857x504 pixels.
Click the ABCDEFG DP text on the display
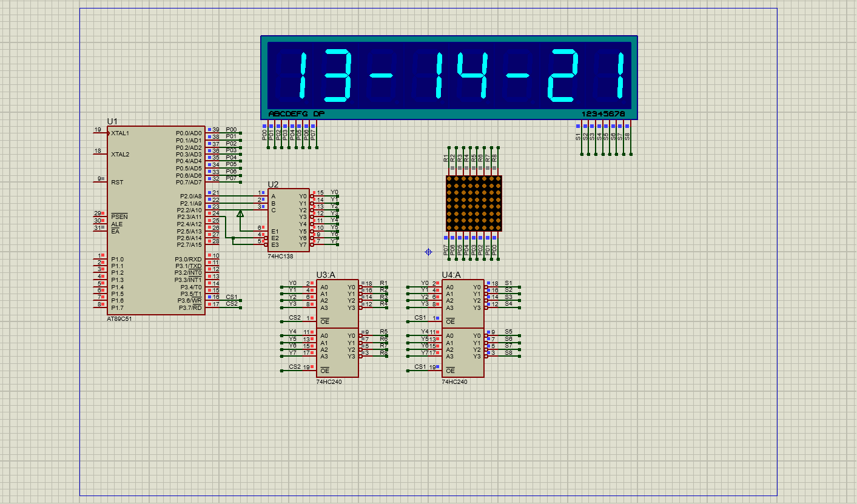point(297,114)
